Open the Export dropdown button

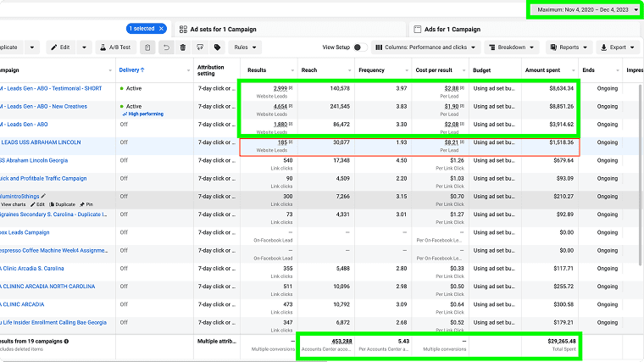pyautogui.click(x=617, y=47)
